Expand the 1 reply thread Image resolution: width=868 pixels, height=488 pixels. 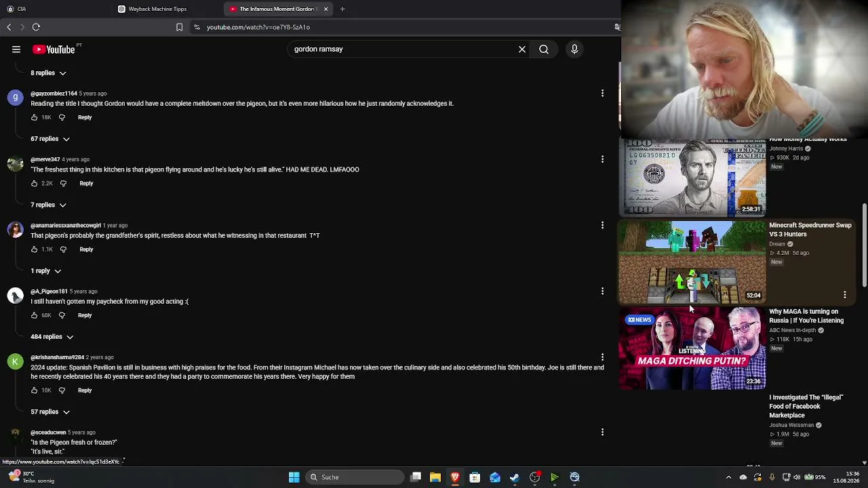point(45,271)
